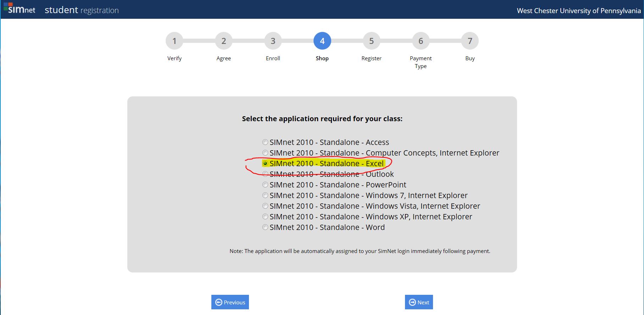Image resolution: width=644 pixels, height=315 pixels.
Task: Click the student registration header title
Action: 82,10
